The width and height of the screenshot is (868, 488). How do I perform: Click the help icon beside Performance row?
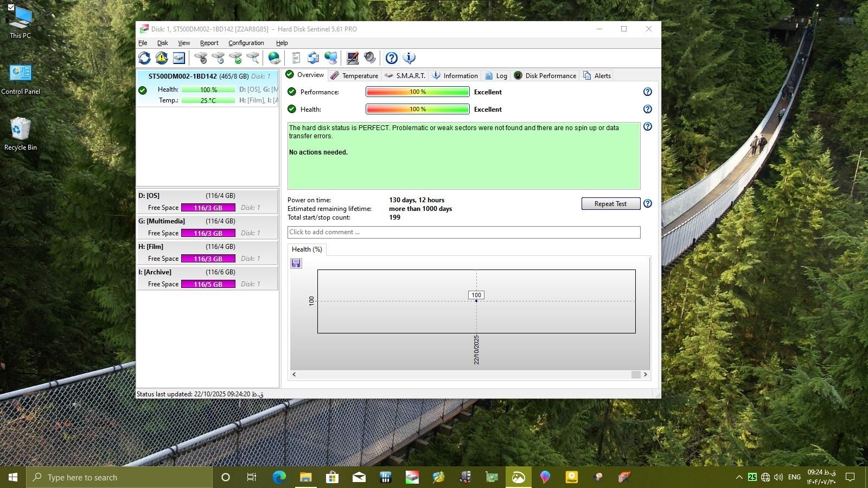point(647,92)
